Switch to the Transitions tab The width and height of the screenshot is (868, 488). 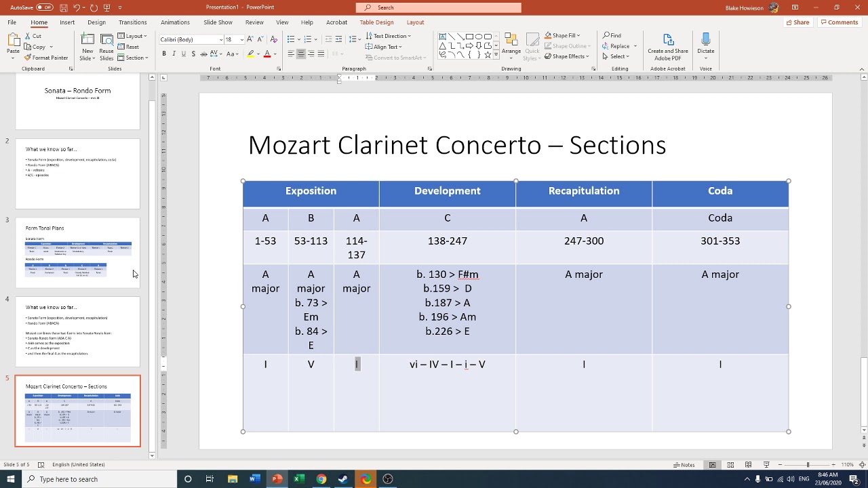132,22
